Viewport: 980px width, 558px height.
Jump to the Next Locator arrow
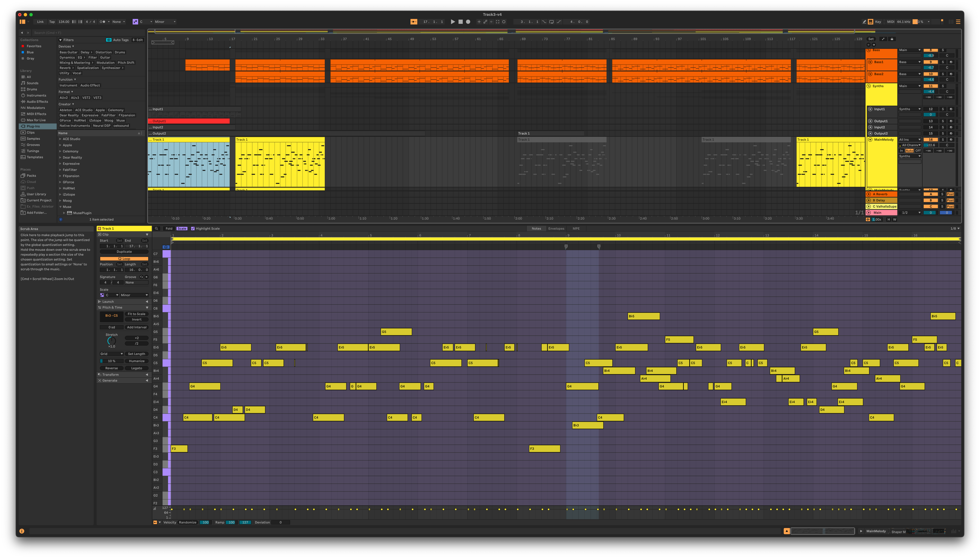[x=874, y=45]
